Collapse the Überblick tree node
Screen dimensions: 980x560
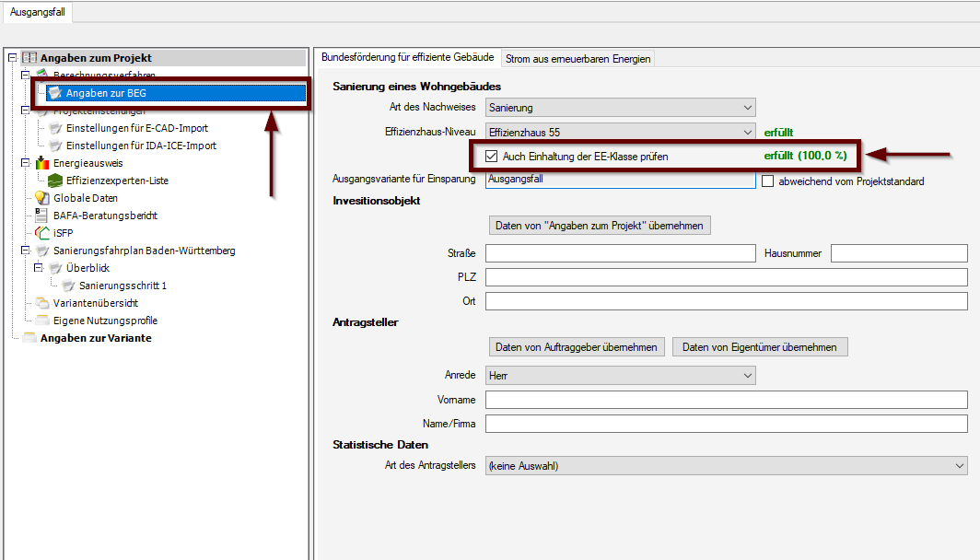tap(39, 268)
